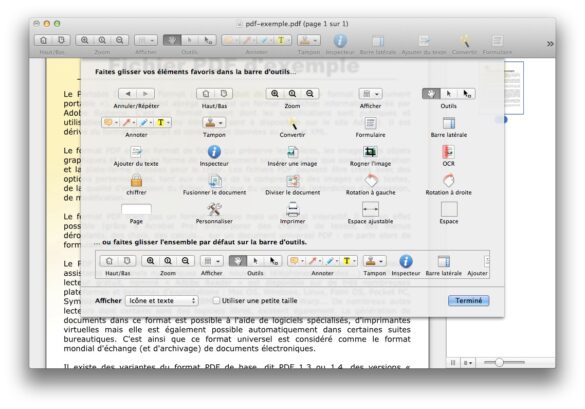The image size is (585, 409).
Task: Click the main toolbar hand tool
Action: pyautogui.click(x=172, y=40)
